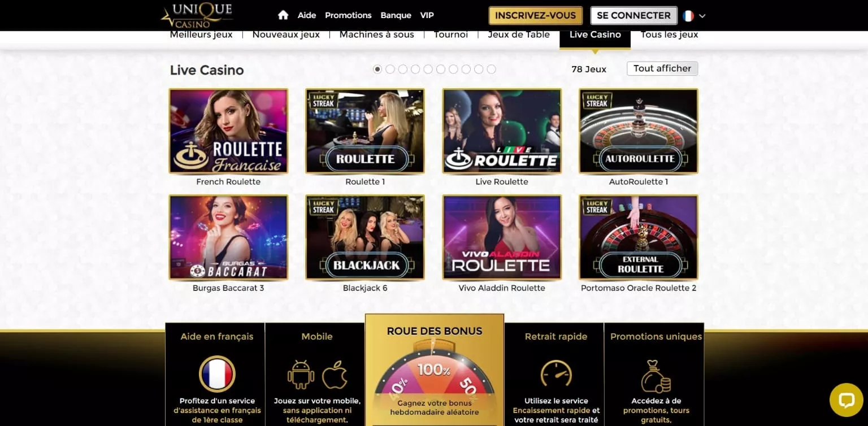Click the Inscrivez-vous button
868x426 pixels.
coord(535,15)
